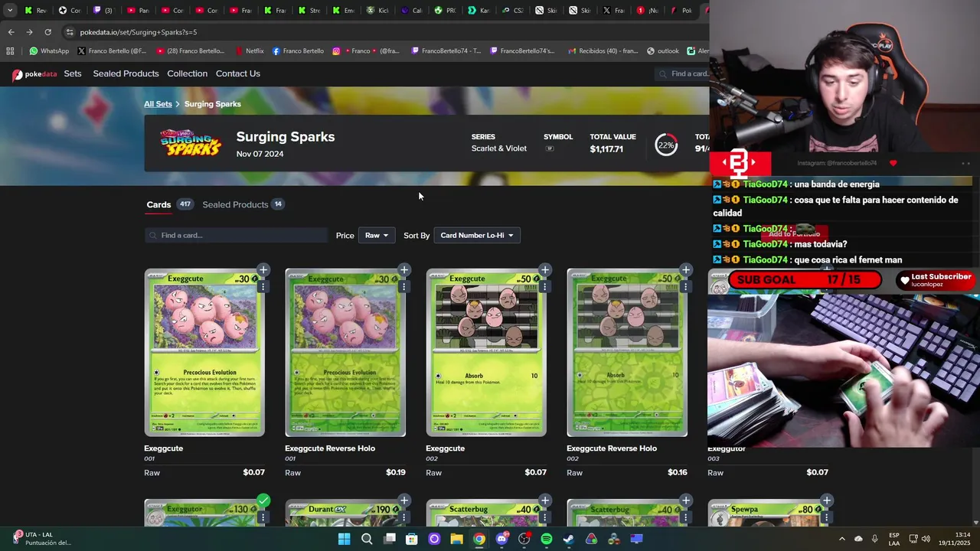Click the header Find a card search box
The image size is (980, 551).
click(x=683, y=73)
